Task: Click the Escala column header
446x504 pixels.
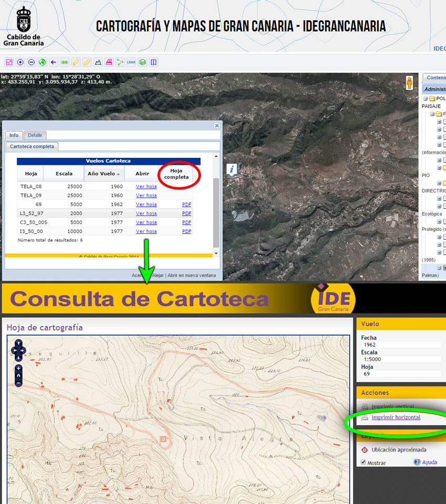Action: [64, 174]
